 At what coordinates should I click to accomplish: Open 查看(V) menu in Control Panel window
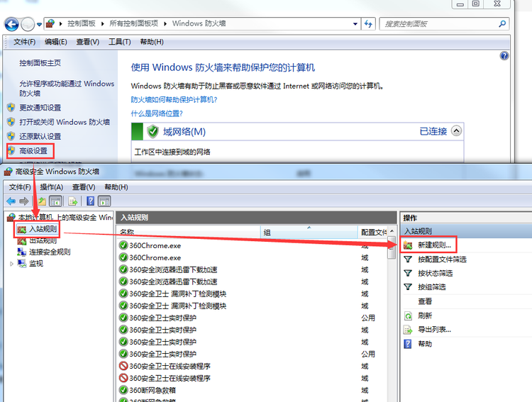[87, 42]
